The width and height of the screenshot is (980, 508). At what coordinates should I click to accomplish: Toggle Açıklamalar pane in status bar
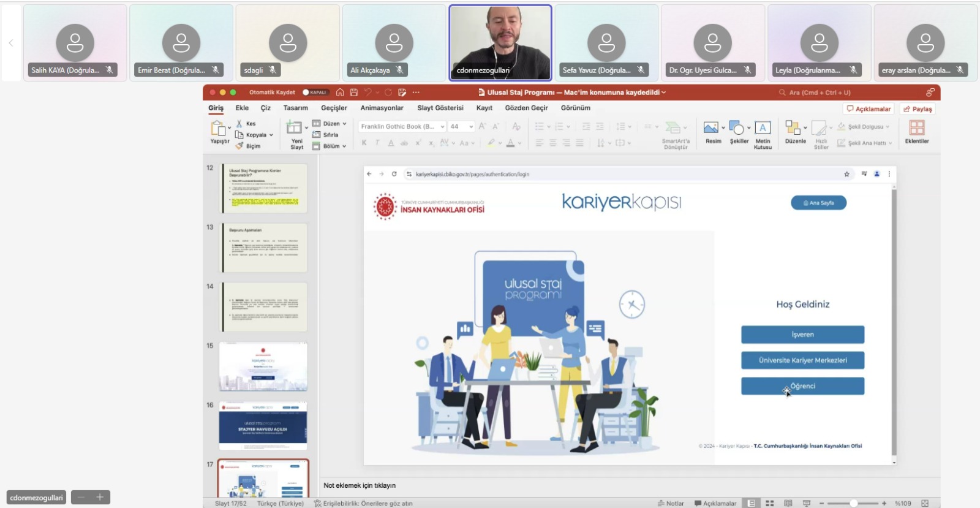(715, 503)
